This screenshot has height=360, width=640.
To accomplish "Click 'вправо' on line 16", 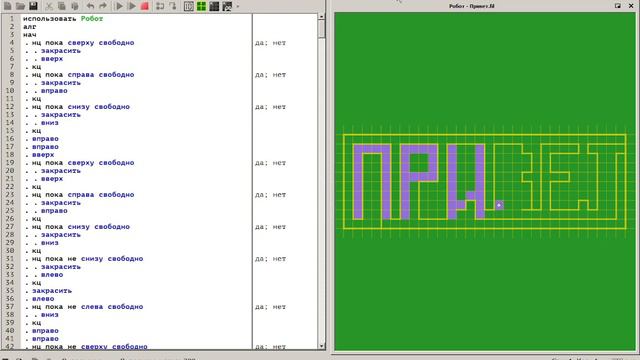I will (45, 139).
